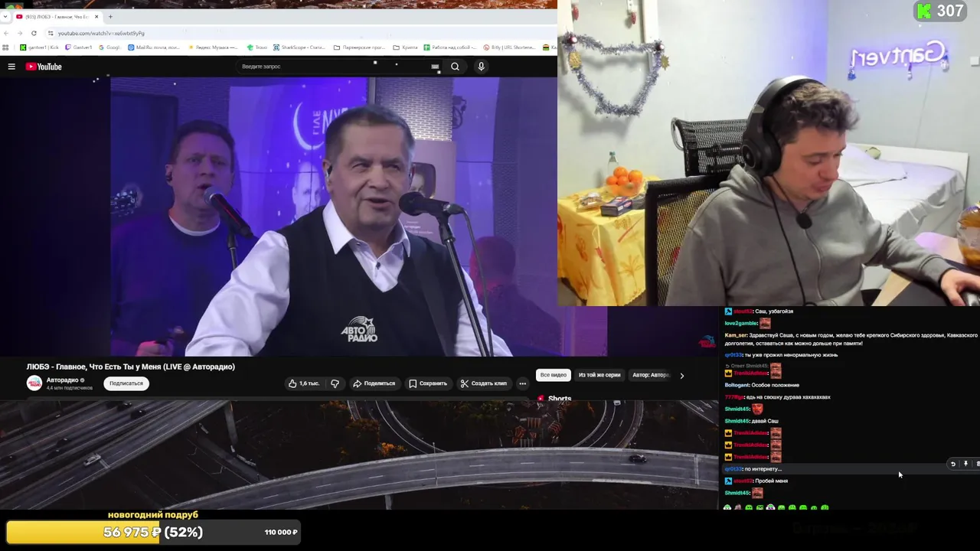Open the Работа над собой bookmark
The width and height of the screenshot is (980, 551).
pos(449,47)
